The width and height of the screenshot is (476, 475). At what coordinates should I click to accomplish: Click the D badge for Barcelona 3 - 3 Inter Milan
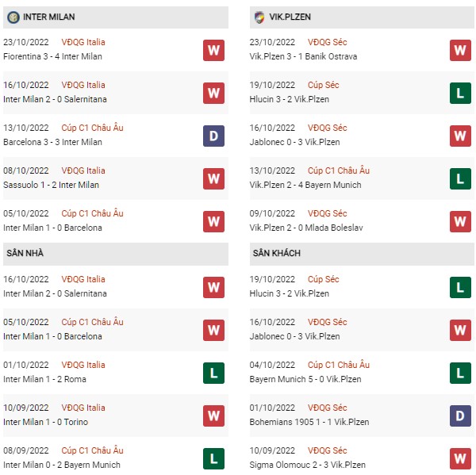point(213,136)
